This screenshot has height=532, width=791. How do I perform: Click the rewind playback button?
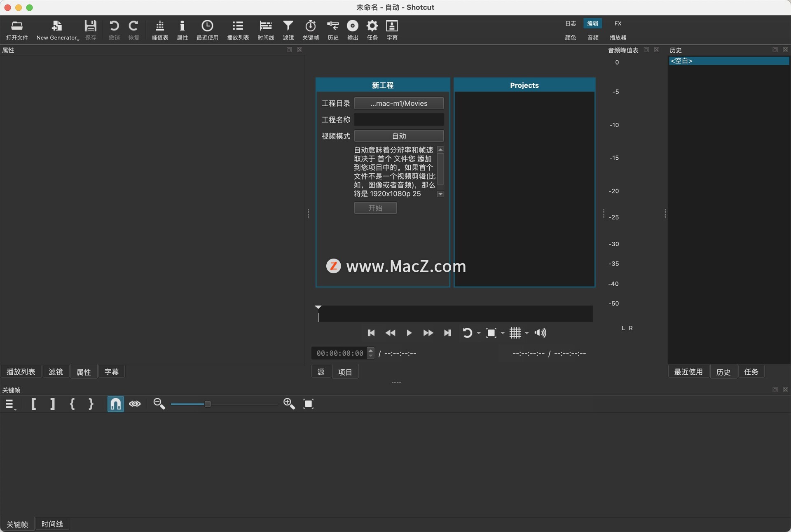coord(390,333)
